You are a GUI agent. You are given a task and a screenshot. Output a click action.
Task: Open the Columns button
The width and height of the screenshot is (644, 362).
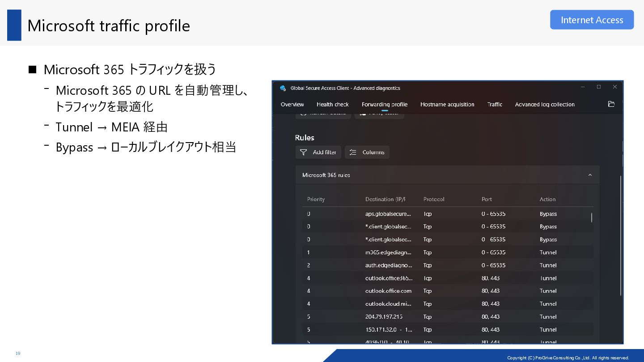pos(367,152)
